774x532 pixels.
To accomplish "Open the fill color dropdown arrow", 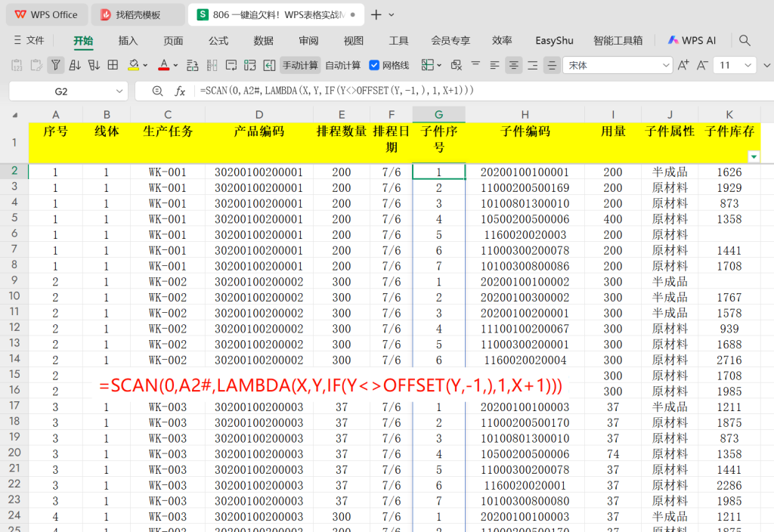I will 145,65.
